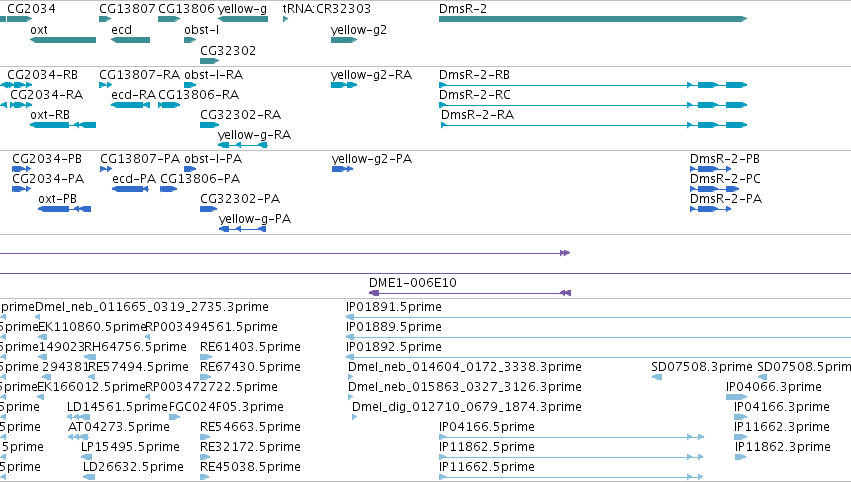This screenshot has height=482, width=851.
Task: Click the DME1-006E10 clone label
Action: pyautogui.click(x=412, y=283)
